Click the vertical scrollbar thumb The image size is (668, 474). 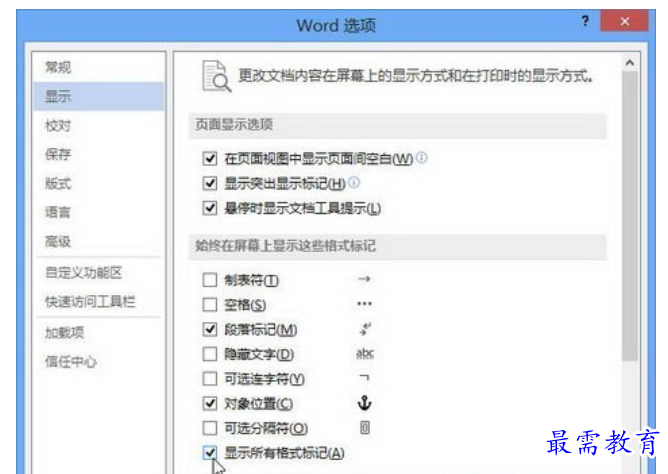click(630, 216)
